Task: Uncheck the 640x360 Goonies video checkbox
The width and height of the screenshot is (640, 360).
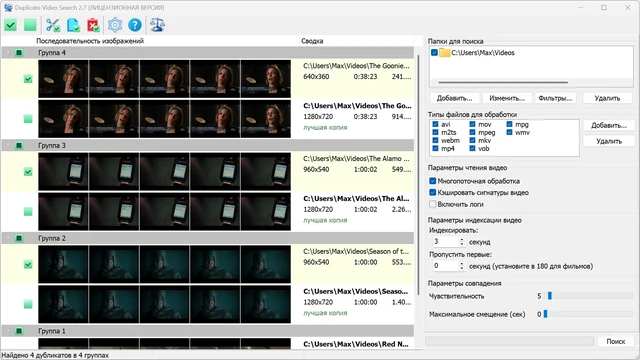Action: pos(28,79)
